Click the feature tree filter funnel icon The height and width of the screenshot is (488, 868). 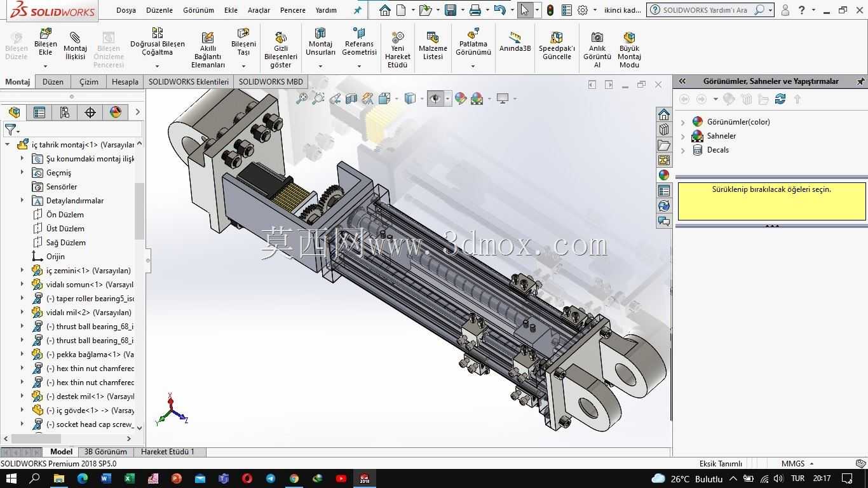[x=10, y=130]
